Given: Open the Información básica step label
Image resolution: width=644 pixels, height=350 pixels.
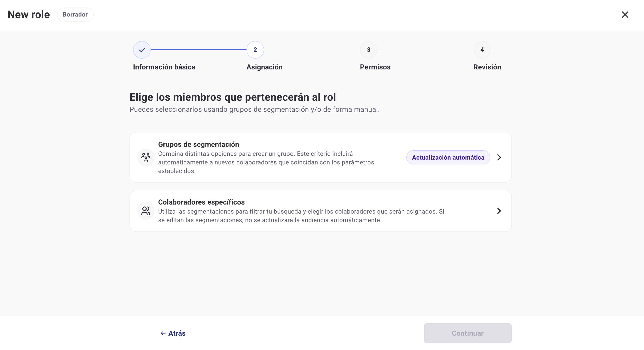Looking at the screenshot, I should 164,67.
